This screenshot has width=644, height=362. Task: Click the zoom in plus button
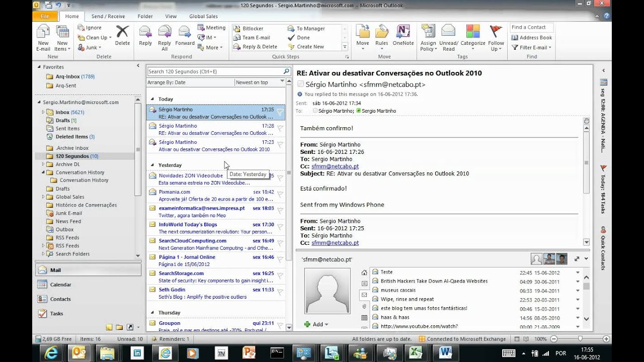click(x=606, y=339)
